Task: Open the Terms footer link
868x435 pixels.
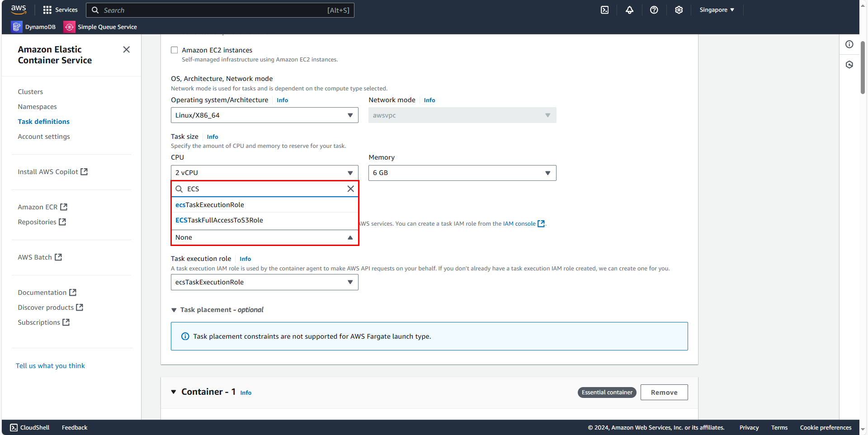Action: (x=779, y=427)
